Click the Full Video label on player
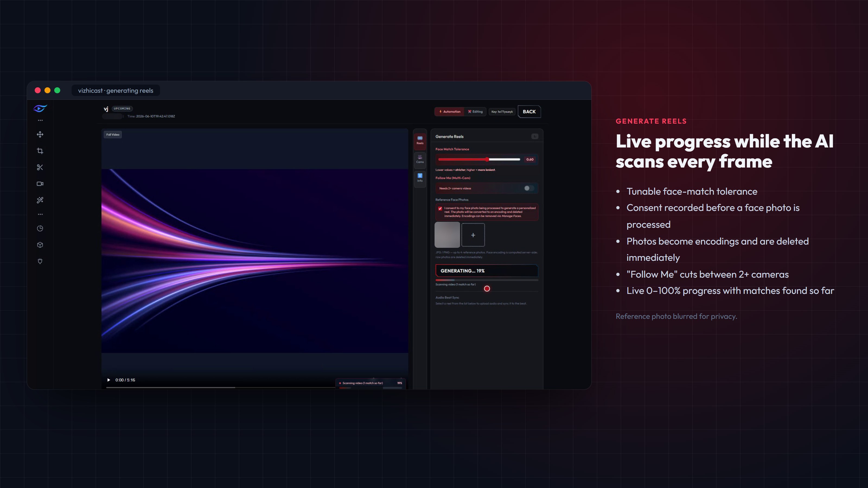 [113, 134]
